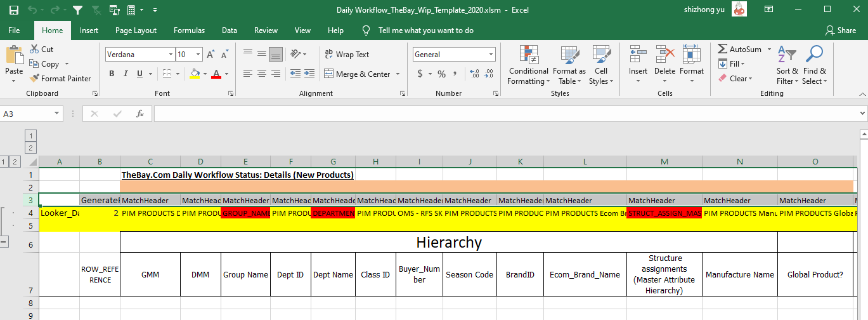The height and width of the screenshot is (320, 868).
Task: Open the Find & Select menu
Action: (814, 65)
